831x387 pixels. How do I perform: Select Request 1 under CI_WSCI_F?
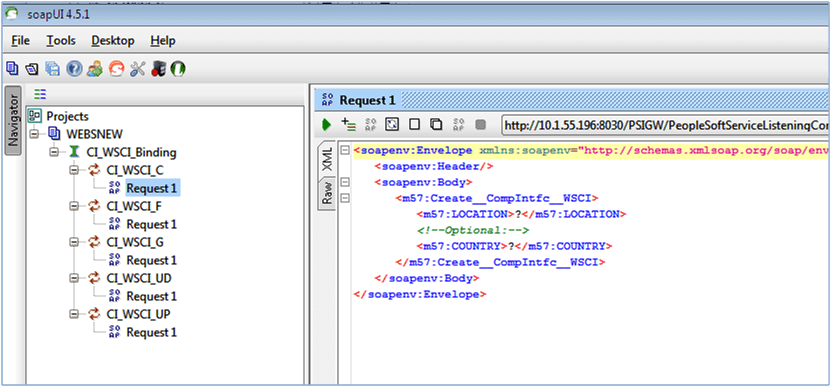pyautogui.click(x=152, y=224)
